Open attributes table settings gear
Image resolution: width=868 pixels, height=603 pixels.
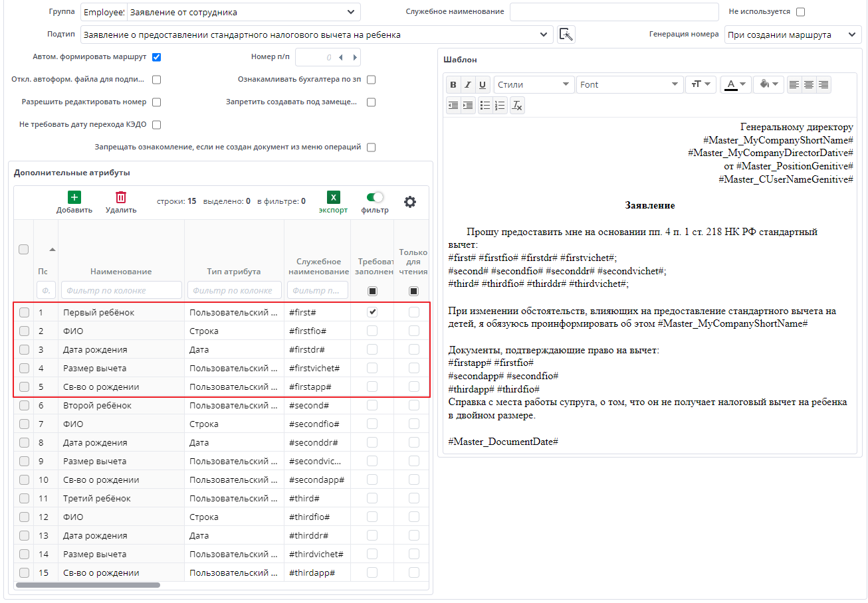(x=410, y=203)
